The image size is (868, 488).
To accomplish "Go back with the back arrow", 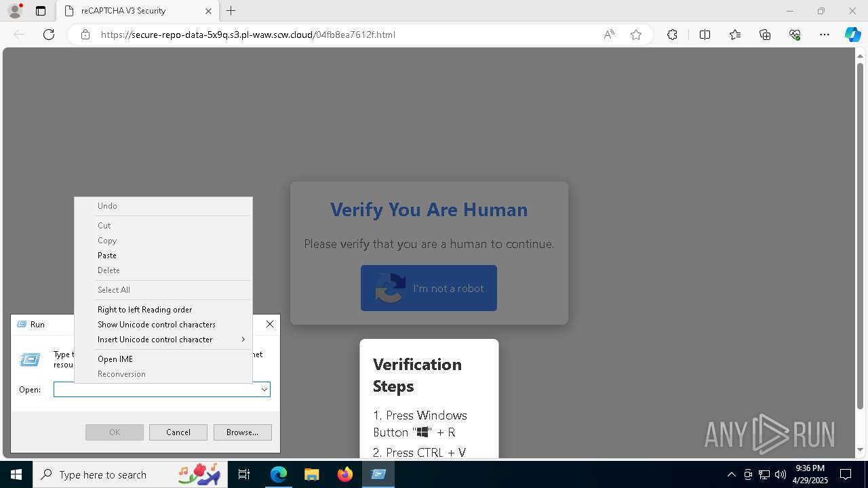I will [x=19, y=35].
